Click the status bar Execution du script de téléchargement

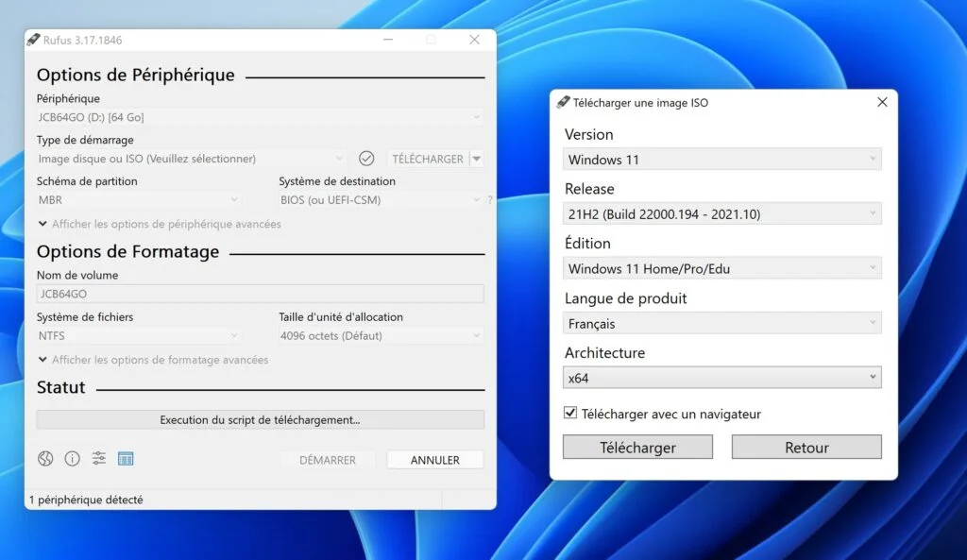click(260, 419)
